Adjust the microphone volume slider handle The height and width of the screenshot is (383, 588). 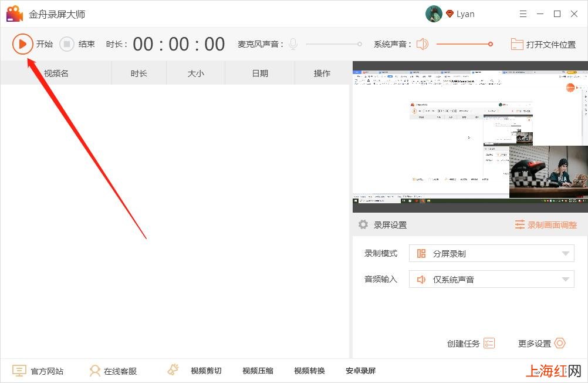[x=360, y=44]
